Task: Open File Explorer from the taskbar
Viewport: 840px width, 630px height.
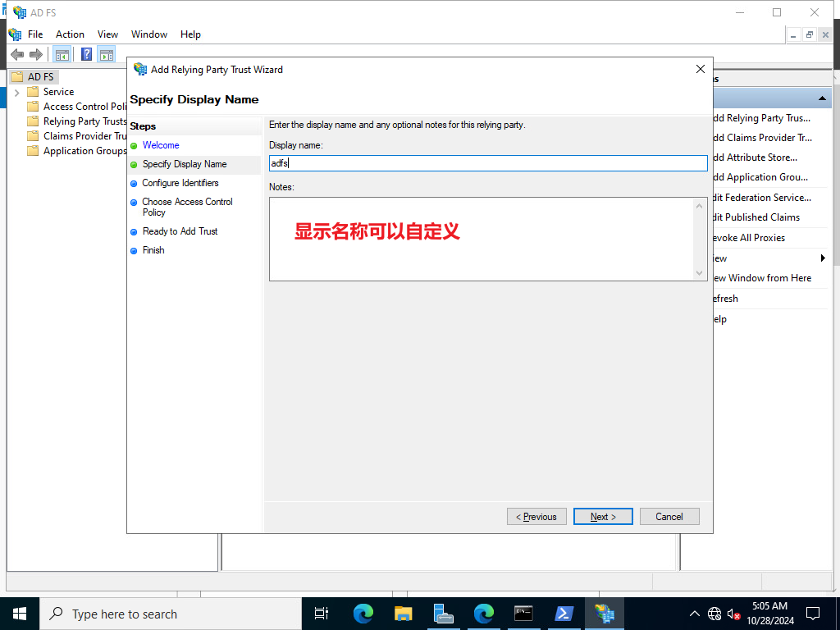Action: click(x=403, y=614)
